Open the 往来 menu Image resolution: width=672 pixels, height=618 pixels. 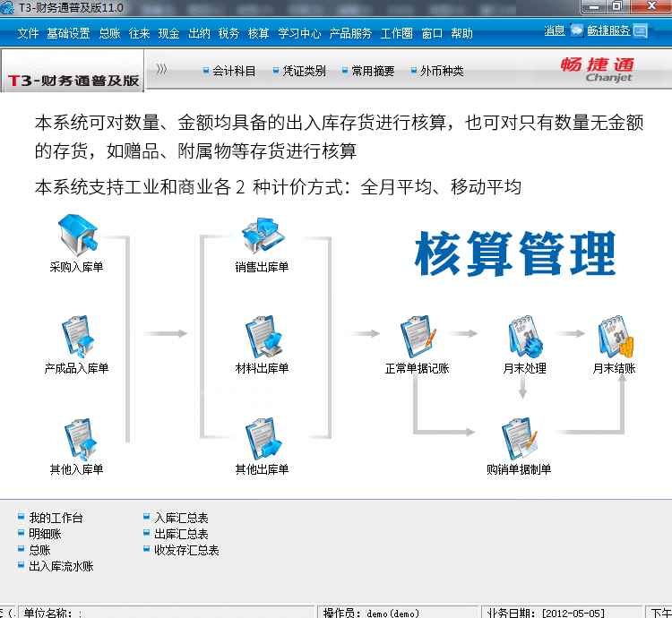(x=139, y=33)
